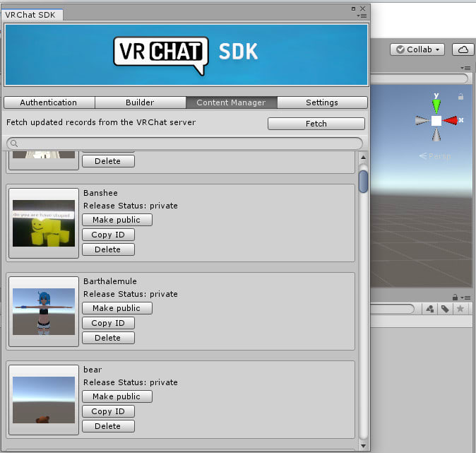Viewport: 476px width, 453px height.
Task: Click the gray bottom gizmo cone
Action: [436, 134]
